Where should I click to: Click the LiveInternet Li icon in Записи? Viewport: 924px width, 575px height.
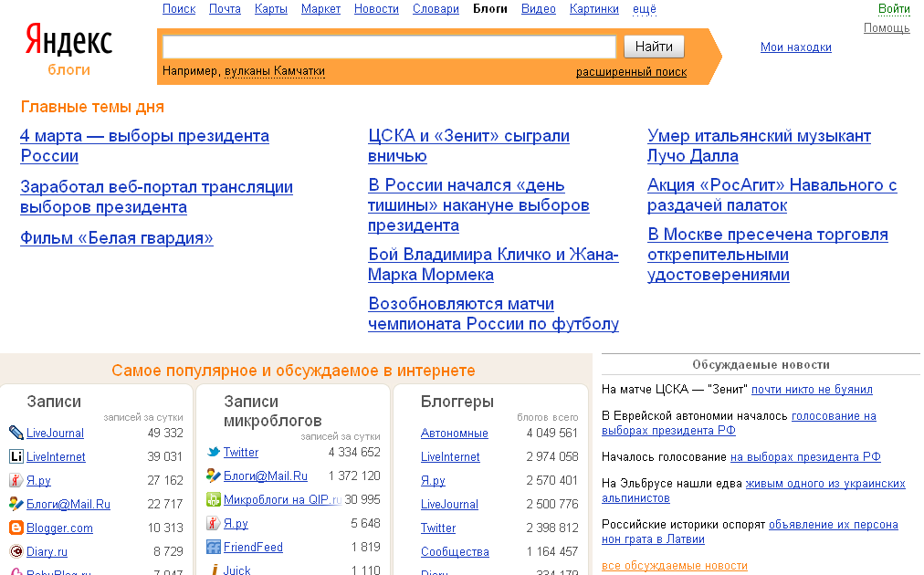(x=16, y=456)
